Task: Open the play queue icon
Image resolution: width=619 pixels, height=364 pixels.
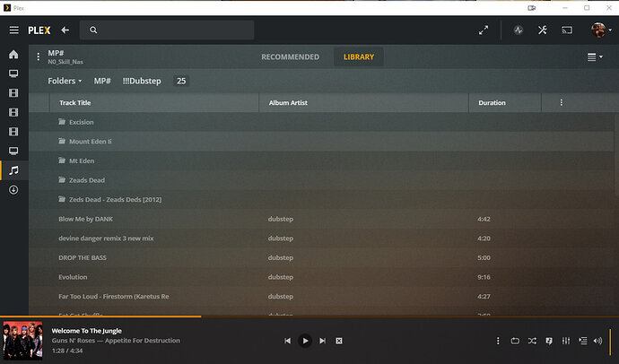Action: pos(583,341)
